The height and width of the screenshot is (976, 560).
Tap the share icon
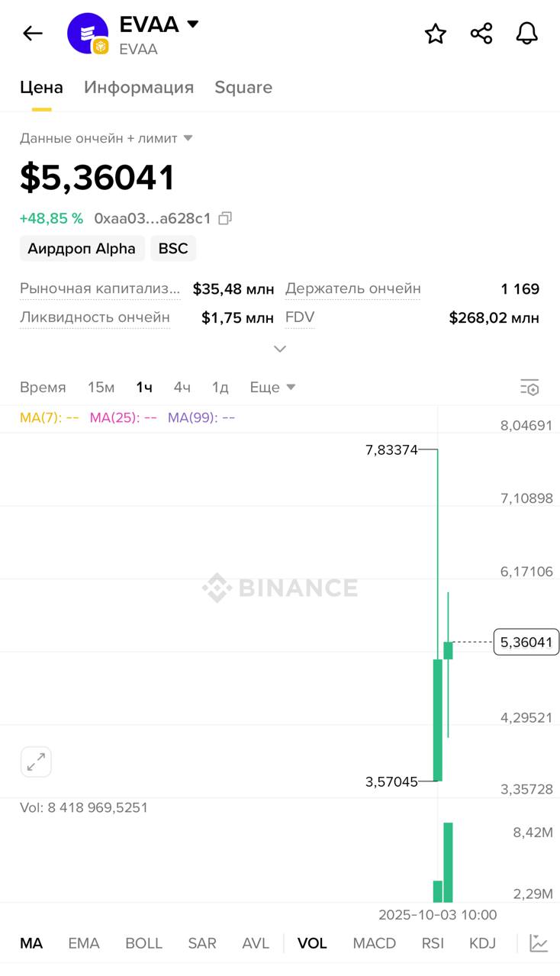click(x=481, y=34)
